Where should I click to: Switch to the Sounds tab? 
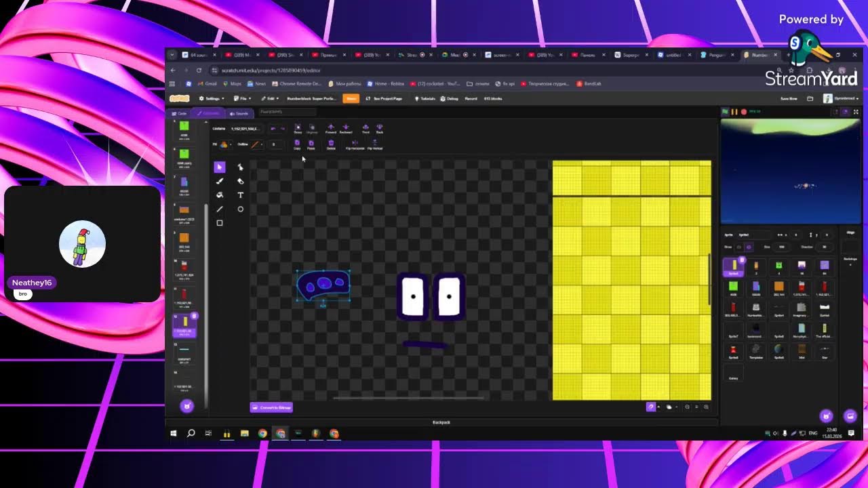239,113
